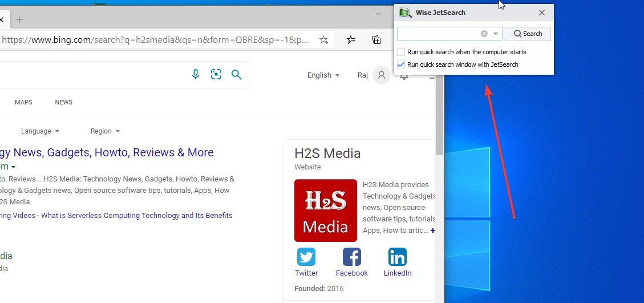Expand the Language filter dropdown

(40, 131)
